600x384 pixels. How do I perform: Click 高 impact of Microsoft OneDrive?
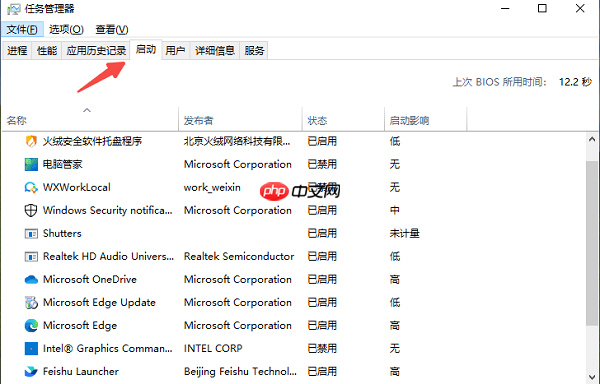point(395,280)
